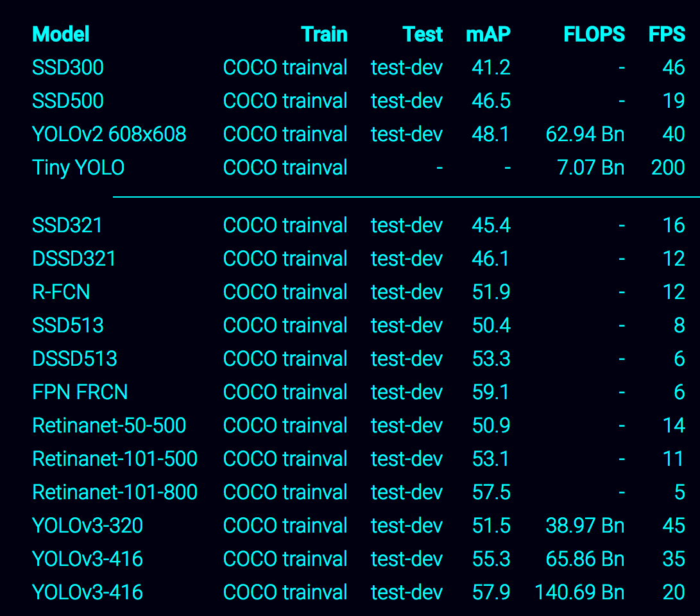Click the Model column header

(x=60, y=35)
